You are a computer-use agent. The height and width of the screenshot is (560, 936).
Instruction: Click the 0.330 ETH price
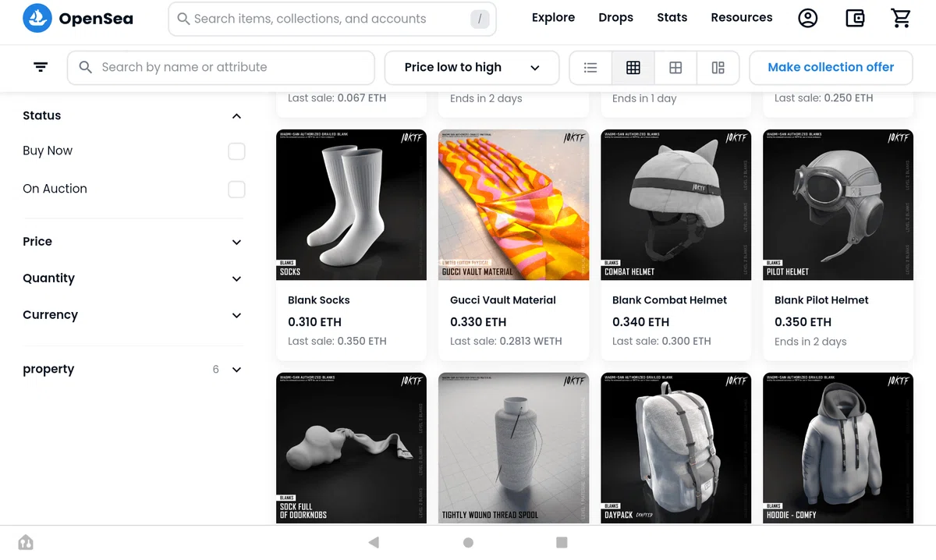point(478,322)
